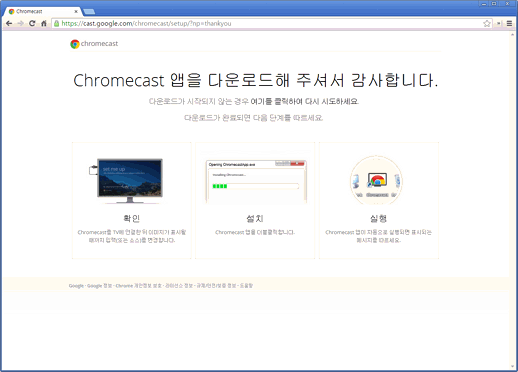The height and width of the screenshot is (372, 518).
Task: Click the 여기를 클릭하여 다시 시도하세요 retry link
Action: [304, 101]
